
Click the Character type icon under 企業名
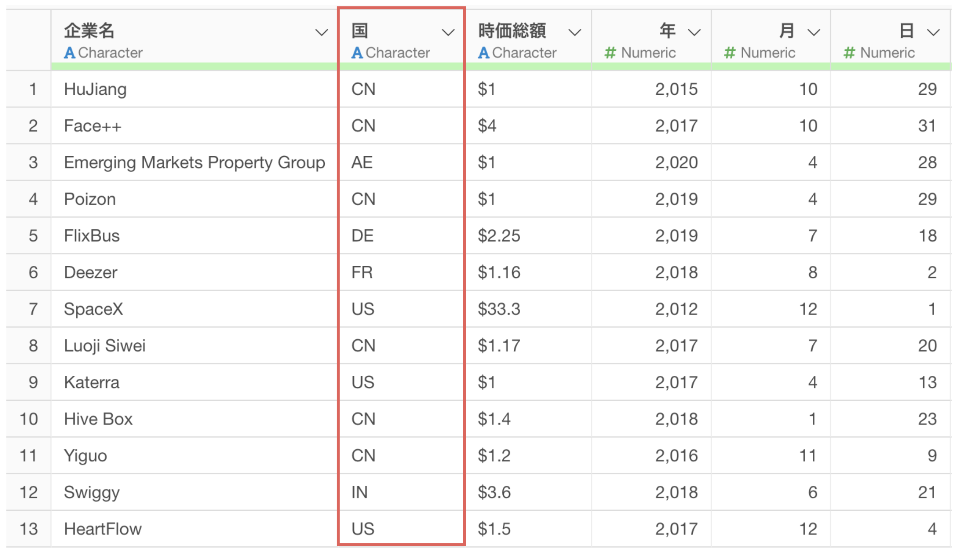(x=69, y=53)
